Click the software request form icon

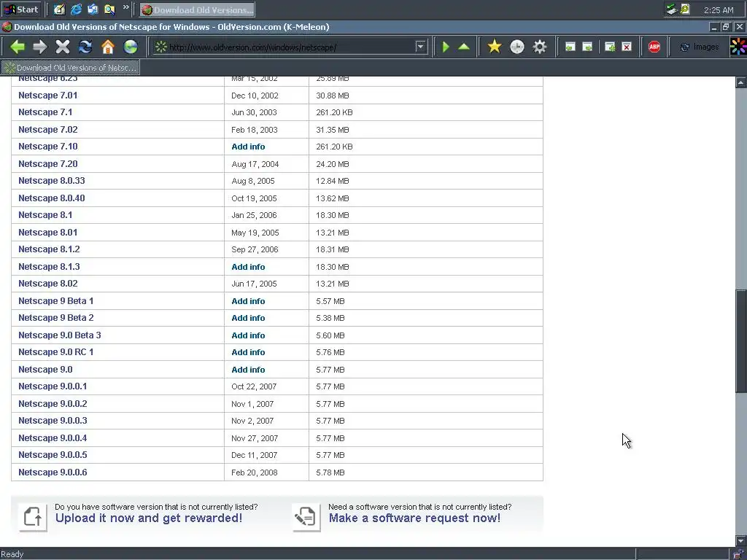click(x=306, y=517)
